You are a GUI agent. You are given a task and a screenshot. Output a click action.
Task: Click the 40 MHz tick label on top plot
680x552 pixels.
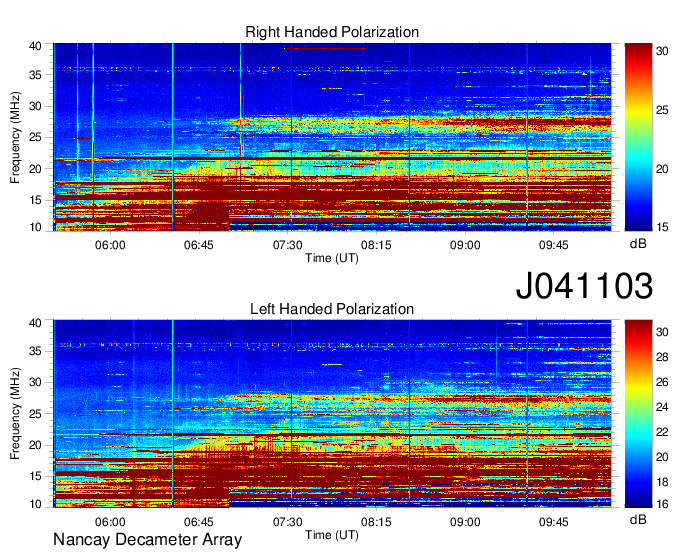[35, 46]
